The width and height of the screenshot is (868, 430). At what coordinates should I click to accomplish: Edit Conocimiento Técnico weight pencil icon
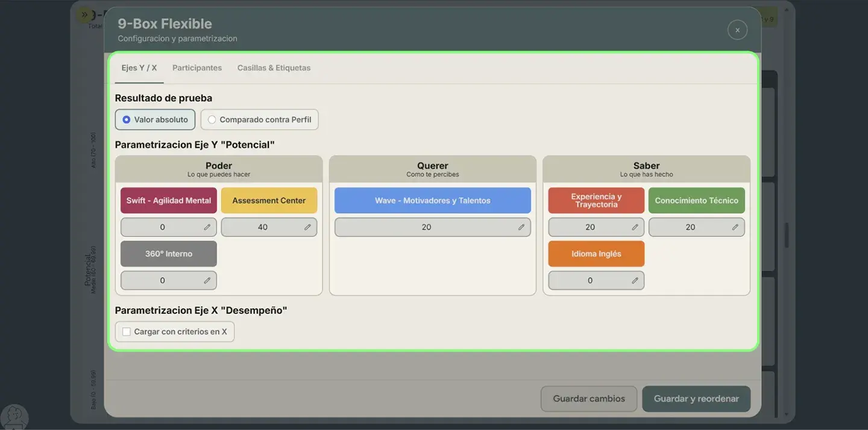[x=735, y=227]
